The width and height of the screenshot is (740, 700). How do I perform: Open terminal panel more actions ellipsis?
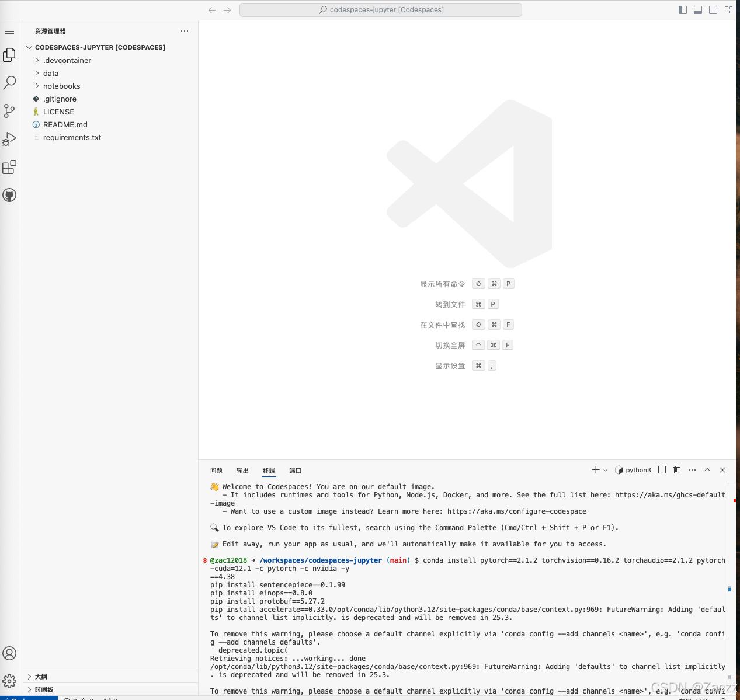coord(692,470)
